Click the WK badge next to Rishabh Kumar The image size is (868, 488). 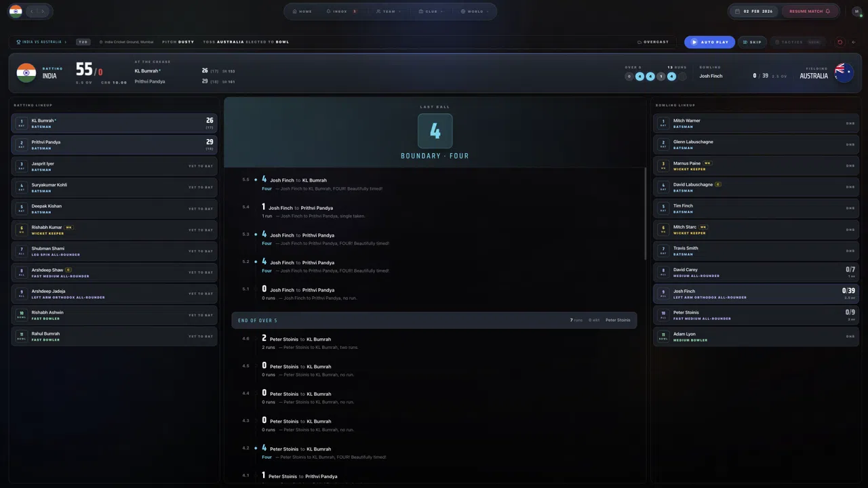[x=68, y=227]
